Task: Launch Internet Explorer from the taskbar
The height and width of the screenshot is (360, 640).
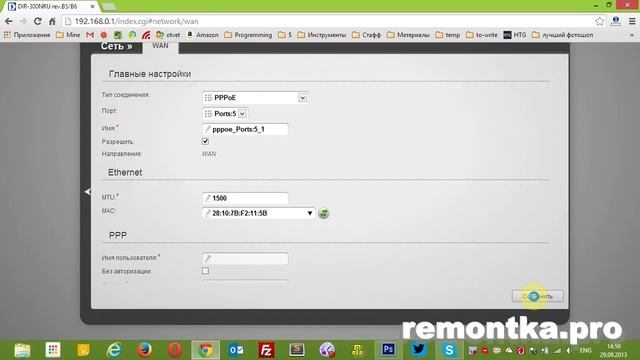Action: [x=114, y=350]
